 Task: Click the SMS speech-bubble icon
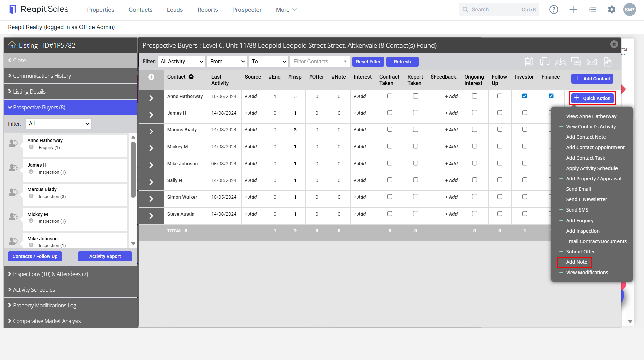click(576, 62)
